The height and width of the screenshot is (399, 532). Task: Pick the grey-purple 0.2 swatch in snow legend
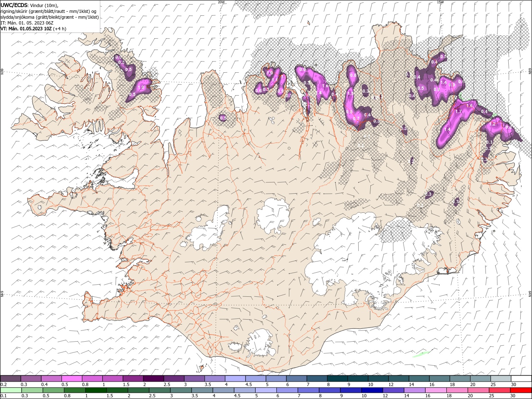10,379
